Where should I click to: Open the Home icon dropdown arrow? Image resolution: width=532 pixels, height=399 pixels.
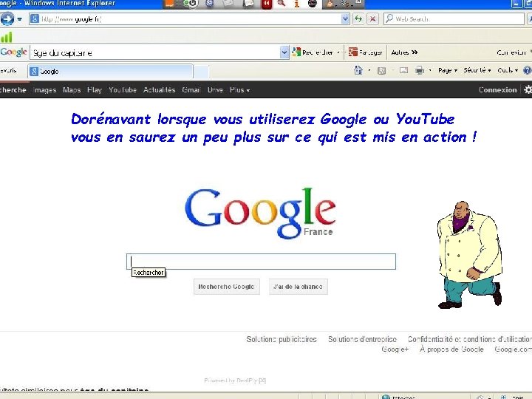(369, 71)
